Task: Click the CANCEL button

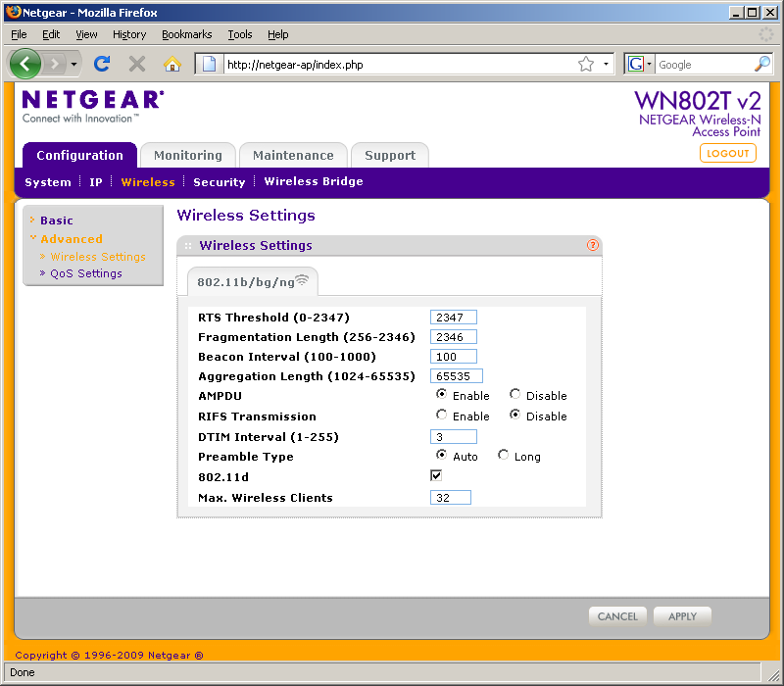Action: click(617, 616)
